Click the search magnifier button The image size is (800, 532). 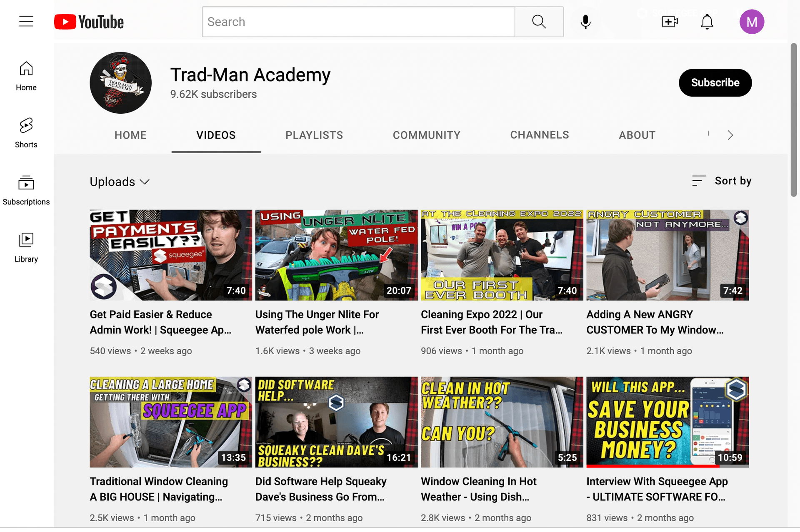[x=539, y=22]
